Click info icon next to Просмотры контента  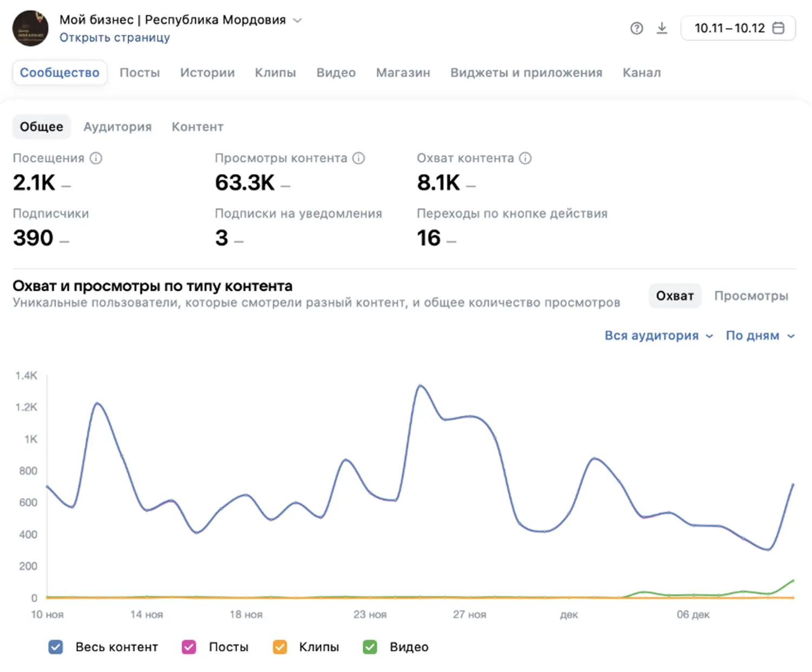pyautogui.click(x=359, y=158)
